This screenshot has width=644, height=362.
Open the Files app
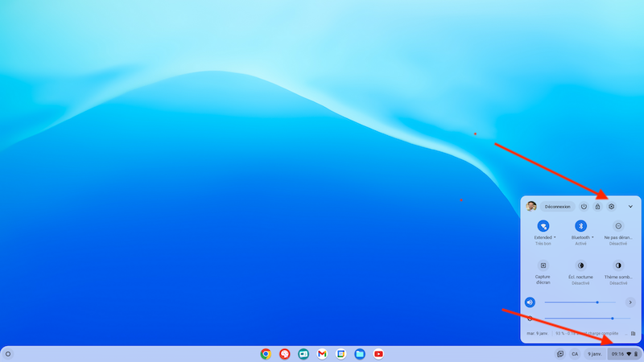[x=360, y=354]
